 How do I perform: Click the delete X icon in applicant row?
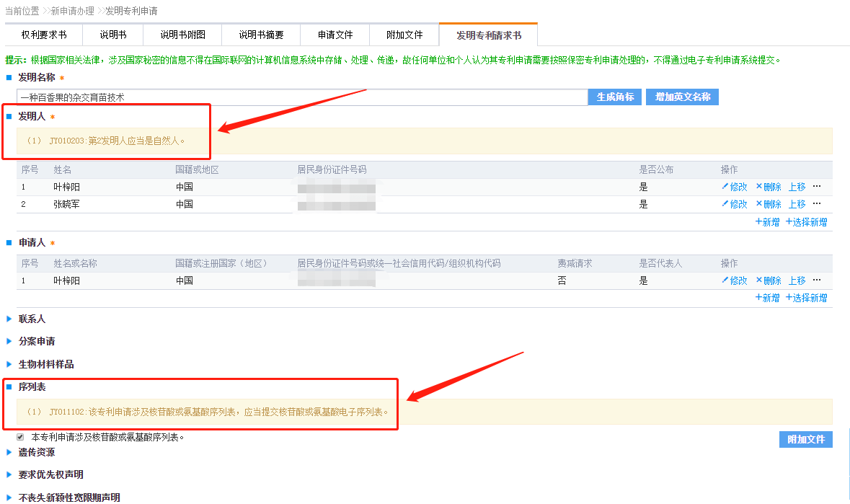coord(759,280)
